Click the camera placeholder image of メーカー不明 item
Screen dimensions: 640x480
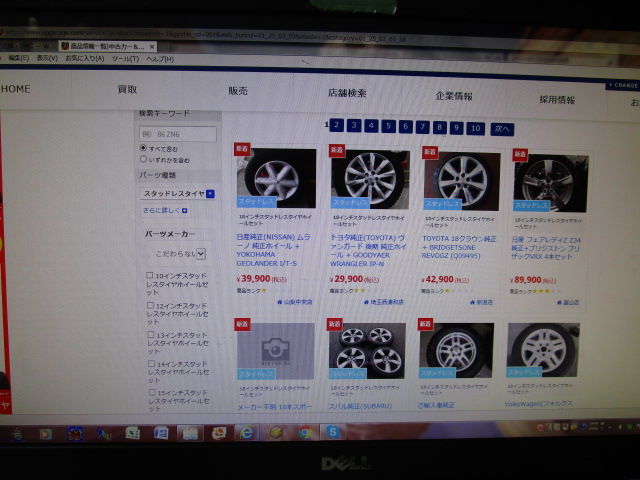coord(276,351)
